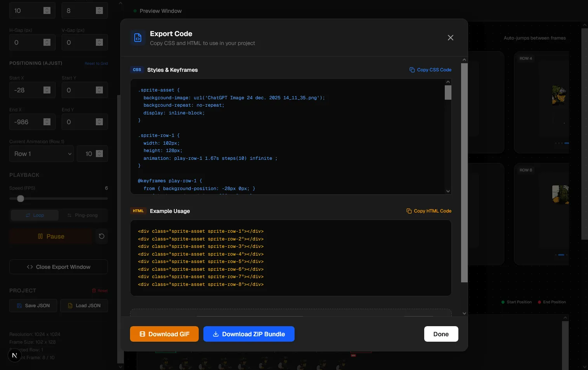Click the reset playback circular arrow icon
The width and height of the screenshot is (588, 370).
[102, 236]
